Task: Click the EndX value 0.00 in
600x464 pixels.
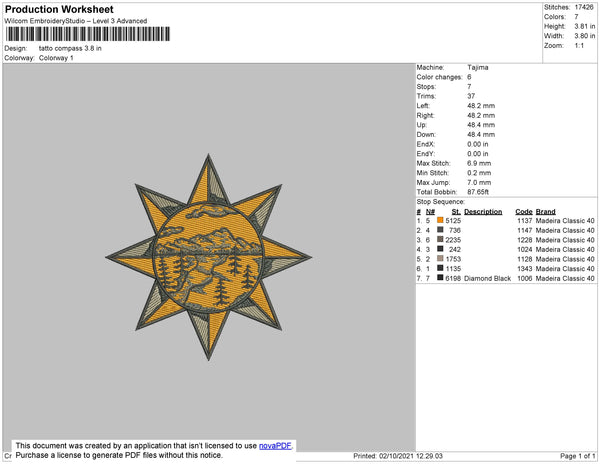Action: [478, 144]
